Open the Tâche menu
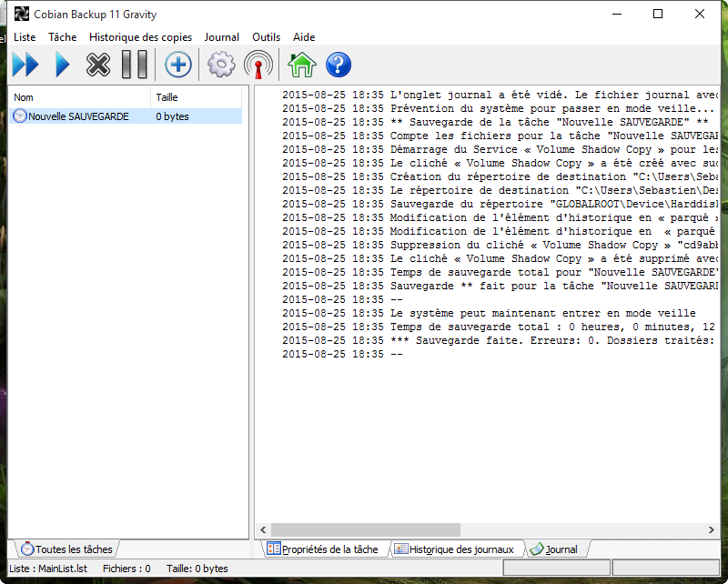The width and height of the screenshot is (728, 584). click(62, 37)
